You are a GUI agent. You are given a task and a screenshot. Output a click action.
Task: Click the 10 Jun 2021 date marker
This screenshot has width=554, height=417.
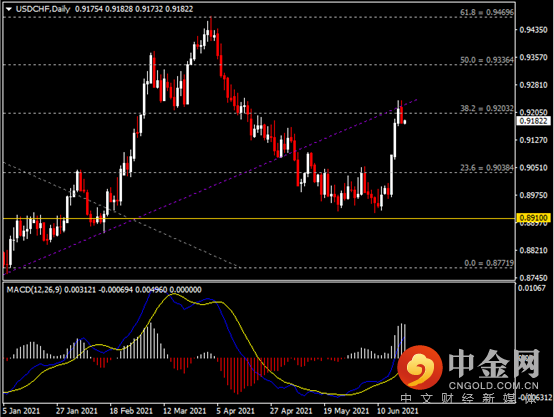[x=397, y=411]
